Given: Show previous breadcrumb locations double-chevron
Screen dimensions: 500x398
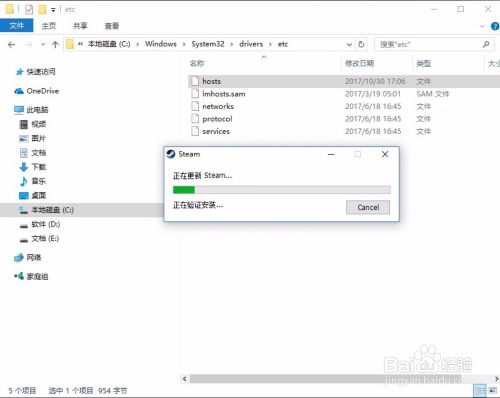Looking at the screenshot, I should pos(80,44).
